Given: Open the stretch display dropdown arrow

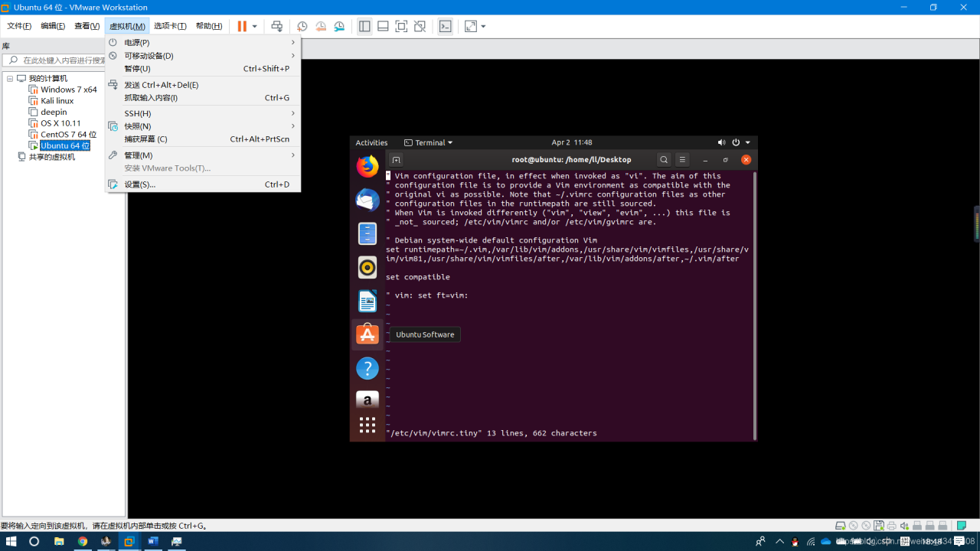Looking at the screenshot, I should pyautogui.click(x=484, y=26).
